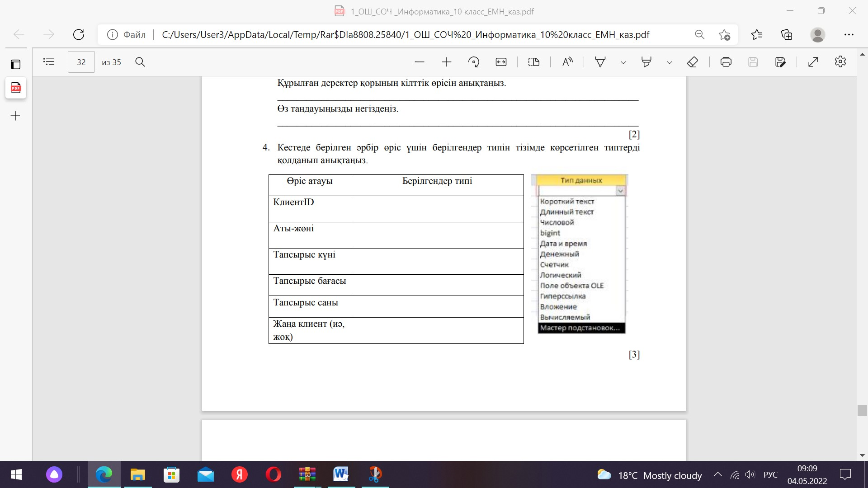
Task: Enter full screen with the expand arrow icon
Action: pos(813,62)
